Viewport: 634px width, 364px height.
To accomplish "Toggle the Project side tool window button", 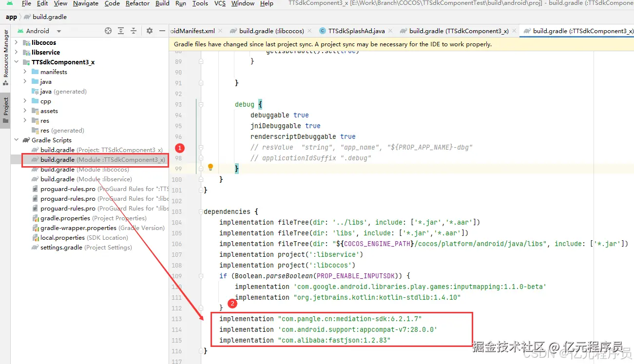I will (5, 110).
